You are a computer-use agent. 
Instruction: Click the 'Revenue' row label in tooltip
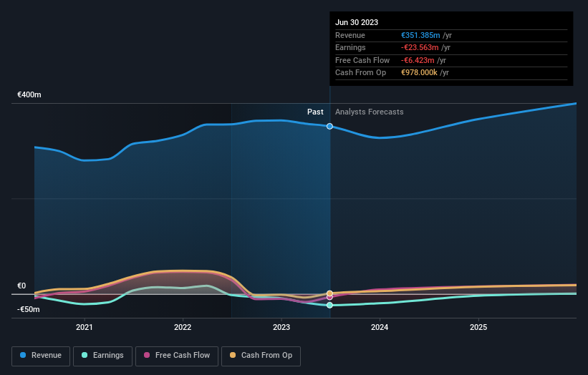tap(350, 35)
